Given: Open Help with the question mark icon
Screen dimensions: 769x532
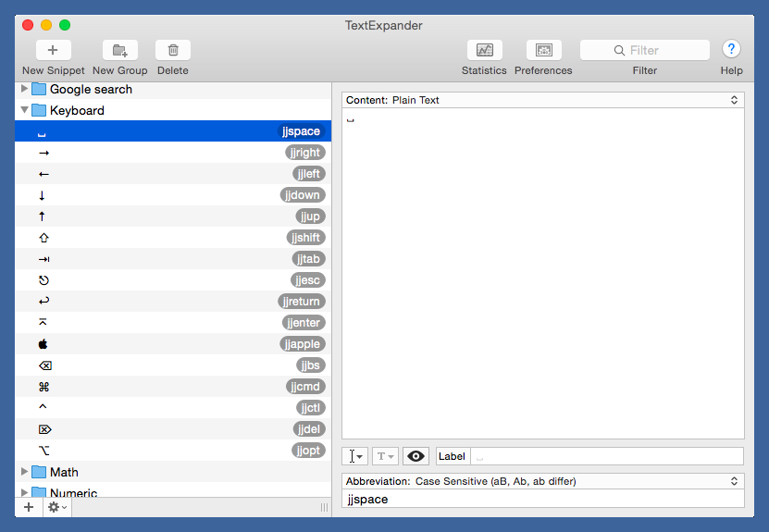Looking at the screenshot, I should (x=731, y=50).
